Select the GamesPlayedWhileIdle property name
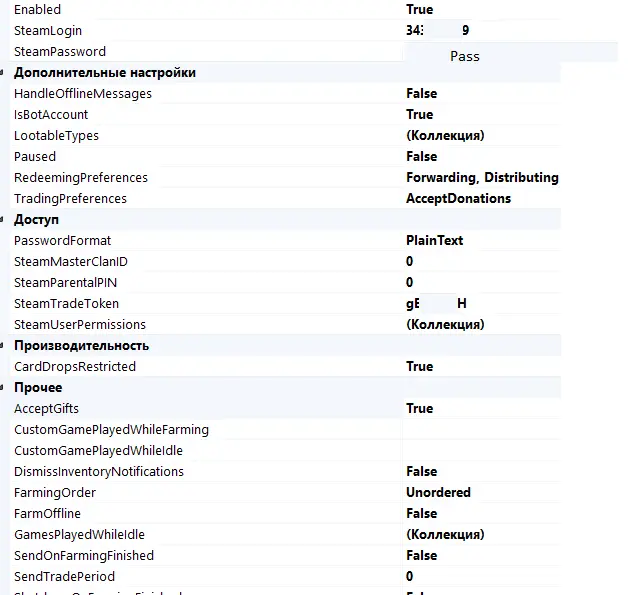 [79, 535]
